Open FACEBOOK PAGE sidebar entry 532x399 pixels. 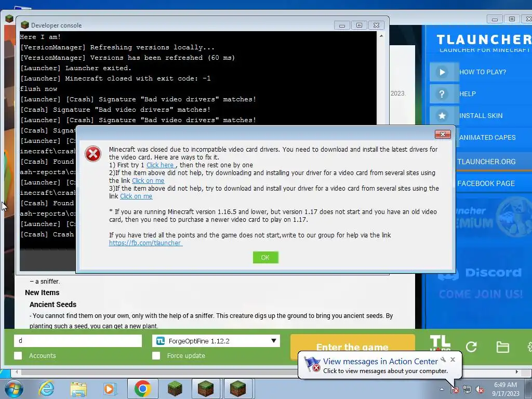tap(486, 183)
